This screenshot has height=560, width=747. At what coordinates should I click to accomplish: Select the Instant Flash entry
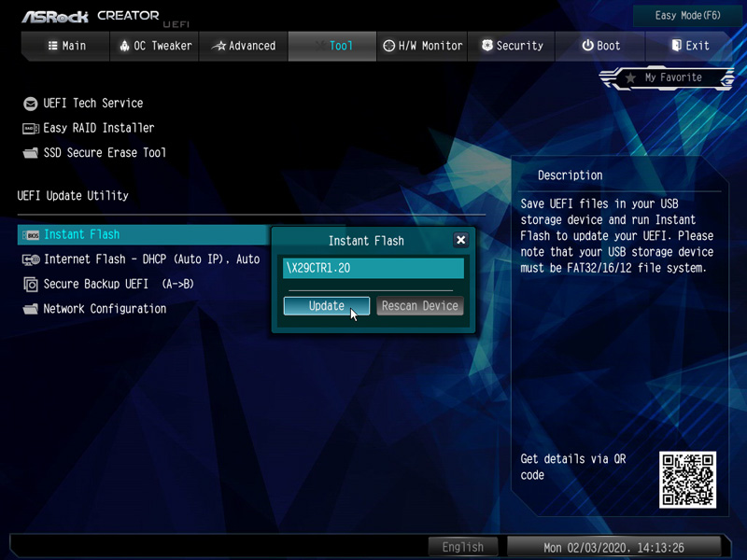pos(144,235)
